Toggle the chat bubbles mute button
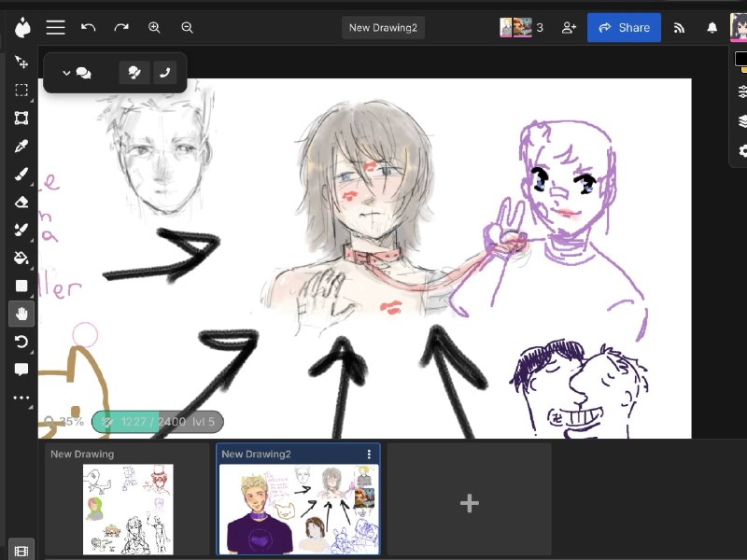The width and height of the screenshot is (747, 560). tap(134, 73)
